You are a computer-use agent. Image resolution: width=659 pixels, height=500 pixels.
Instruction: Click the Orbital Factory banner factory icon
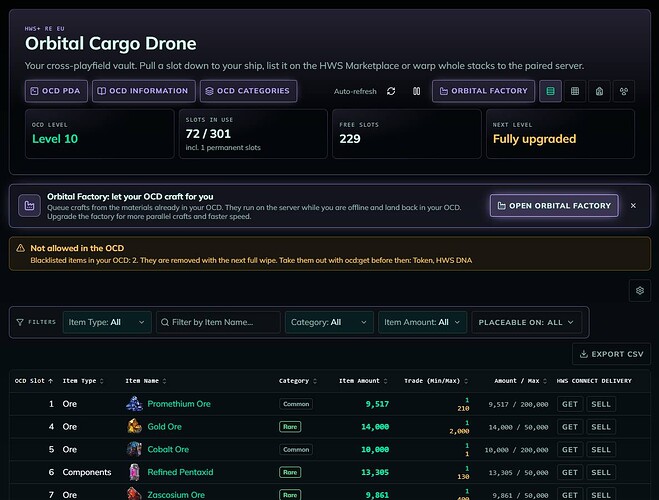coord(29,206)
